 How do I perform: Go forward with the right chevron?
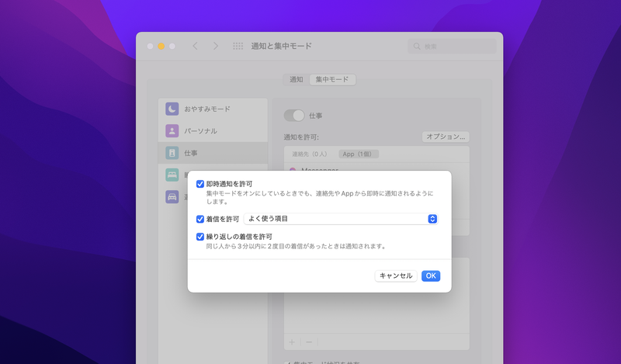(216, 46)
